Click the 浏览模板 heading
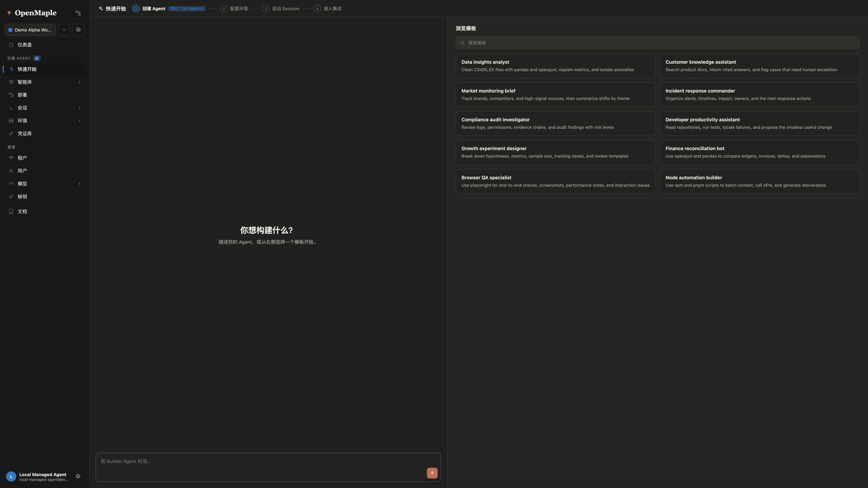868x488 pixels. pyautogui.click(x=466, y=28)
